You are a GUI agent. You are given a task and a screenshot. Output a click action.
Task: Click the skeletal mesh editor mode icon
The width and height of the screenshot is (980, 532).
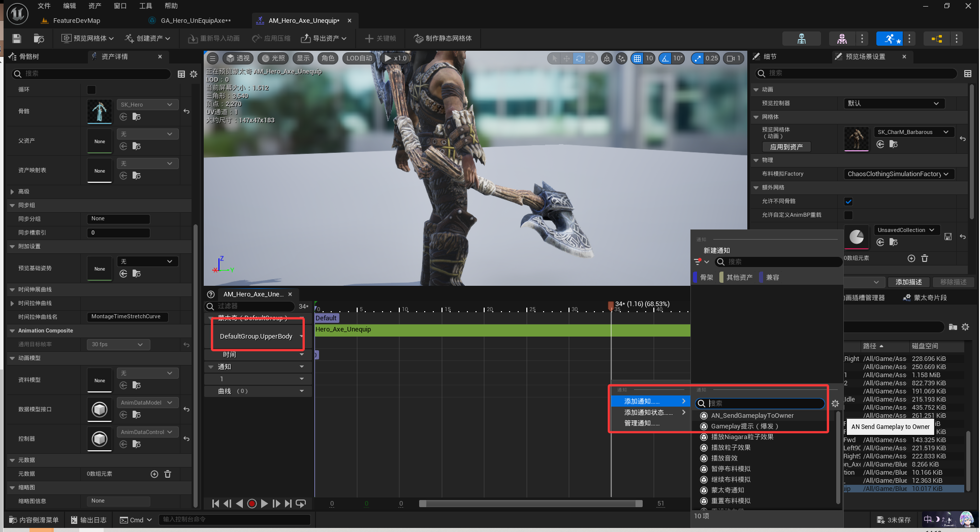(842, 39)
